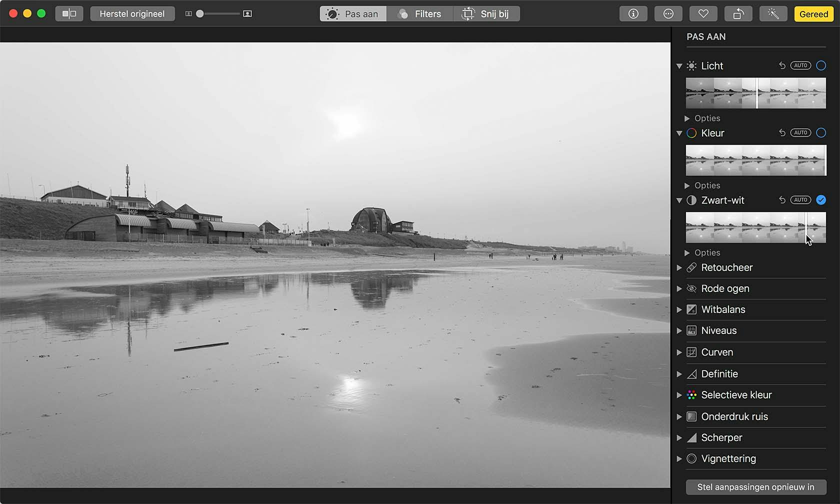Toggle AUTO for Kleur
Image resolution: width=840 pixels, height=504 pixels.
click(x=800, y=132)
